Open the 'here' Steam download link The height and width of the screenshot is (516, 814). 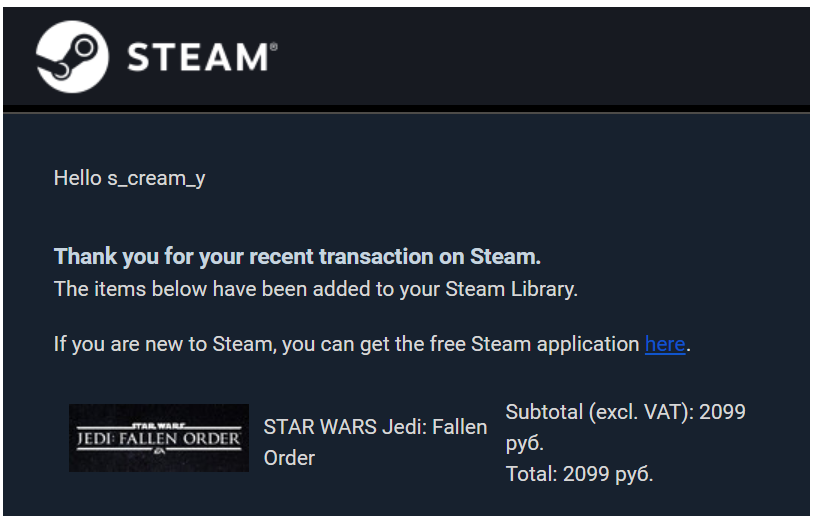[665, 344]
